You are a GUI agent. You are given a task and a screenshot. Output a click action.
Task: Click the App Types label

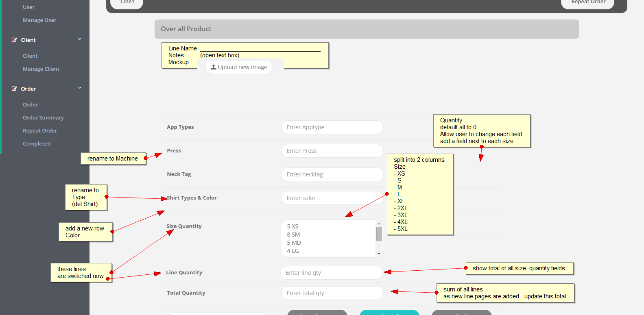pos(180,127)
